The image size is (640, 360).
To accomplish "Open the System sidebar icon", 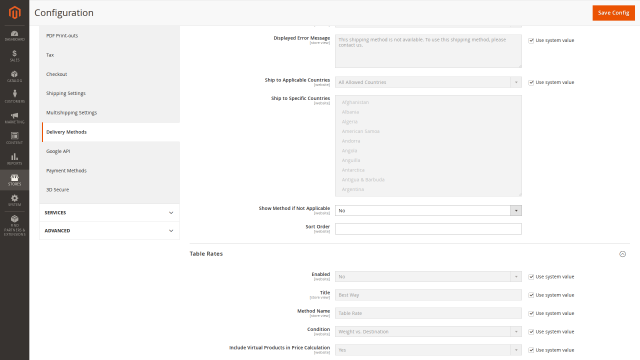I will [x=14, y=200].
